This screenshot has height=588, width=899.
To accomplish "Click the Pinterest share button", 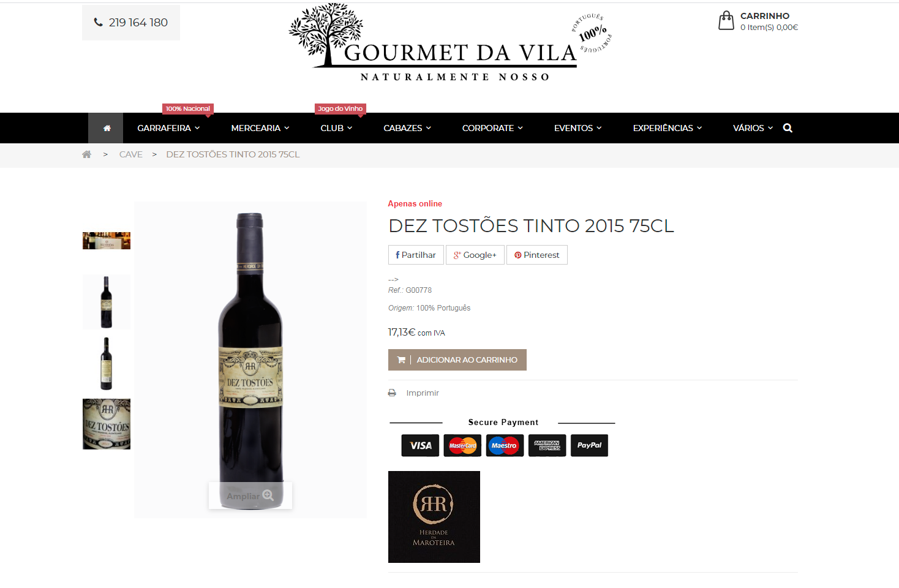I will 537,255.
